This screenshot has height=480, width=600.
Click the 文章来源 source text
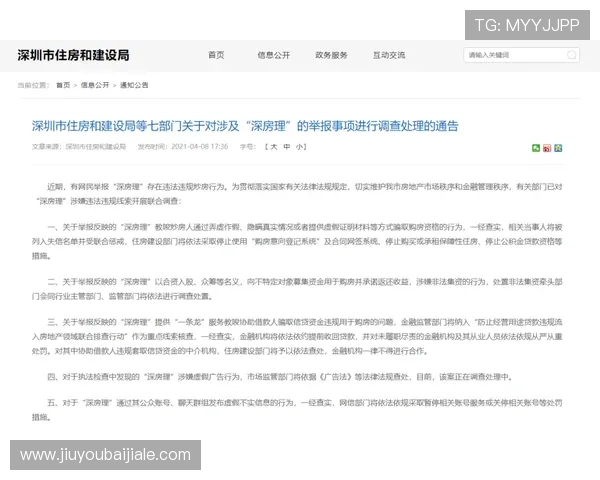point(79,147)
